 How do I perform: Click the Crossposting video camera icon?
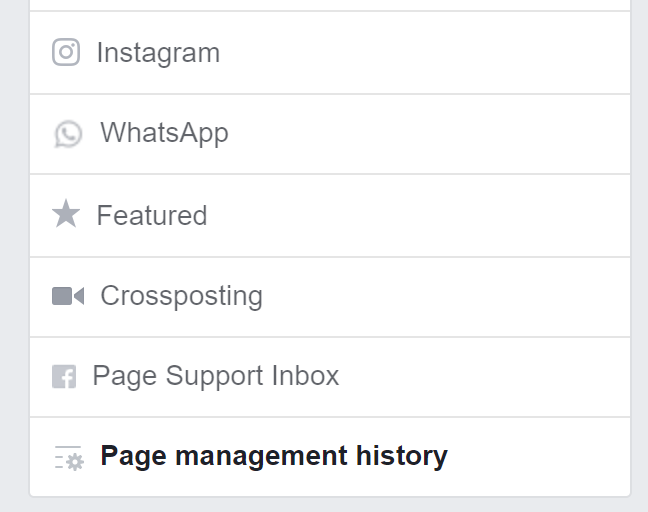click(x=68, y=296)
